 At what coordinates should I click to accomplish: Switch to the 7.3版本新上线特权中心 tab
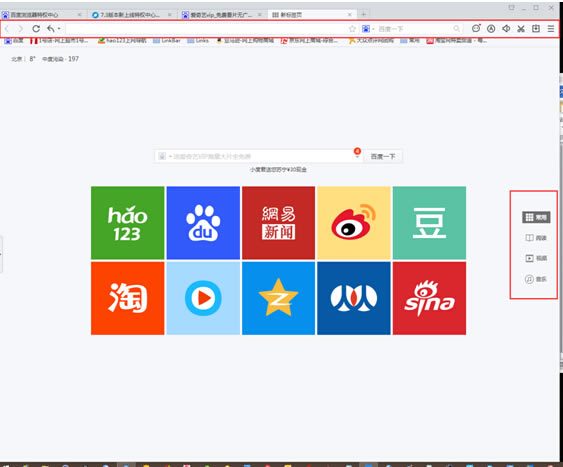coord(132,15)
